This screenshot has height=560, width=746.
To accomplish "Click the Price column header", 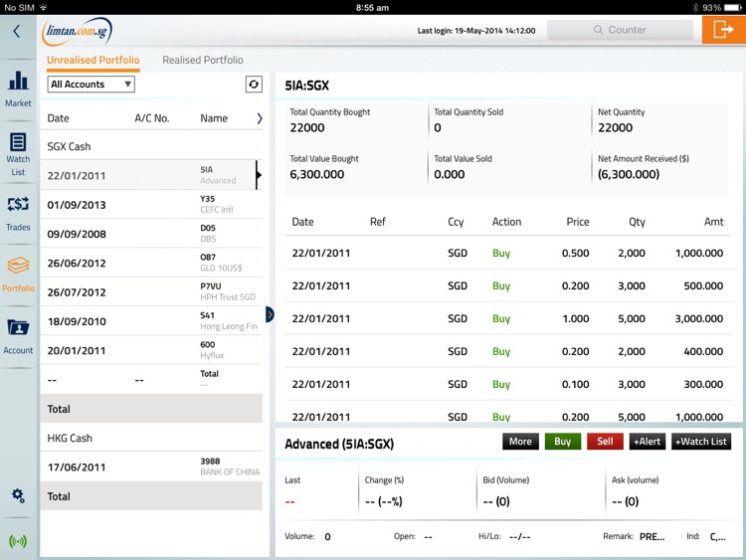I will tap(578, 222).
